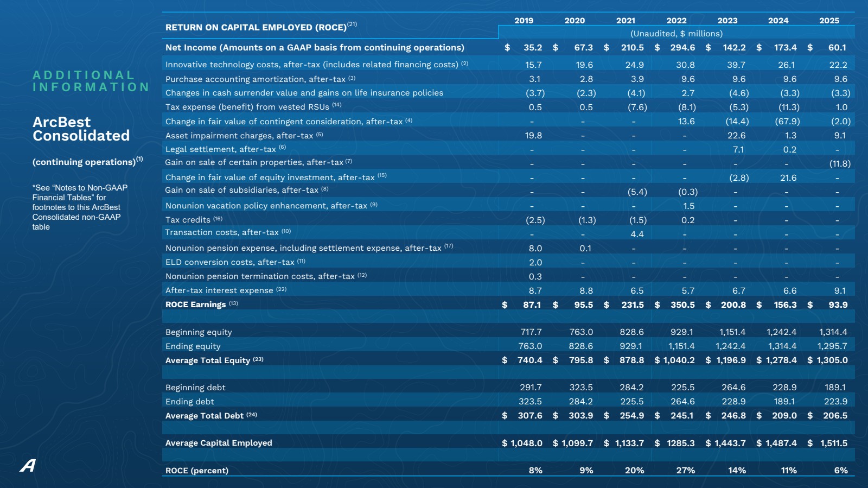This screenshot has width=868, height=488.
Task: Select the 2025 column header
Action: pos(829,21)
